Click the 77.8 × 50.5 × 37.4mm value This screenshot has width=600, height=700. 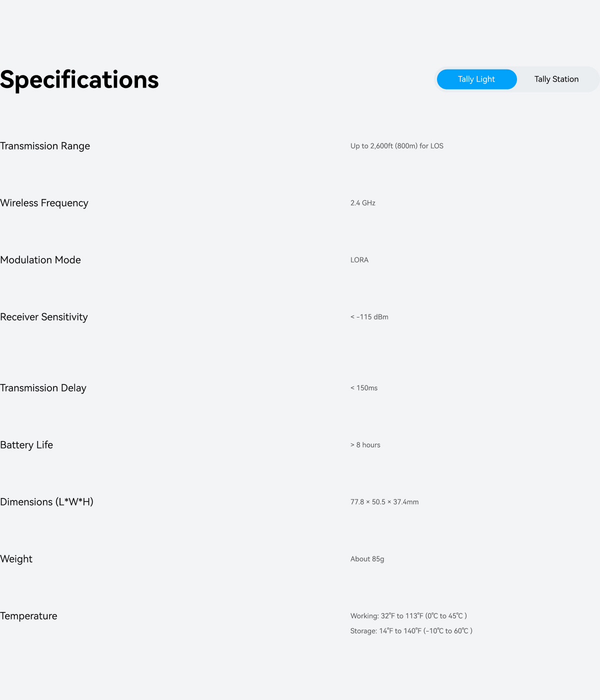tap(384, 502)
